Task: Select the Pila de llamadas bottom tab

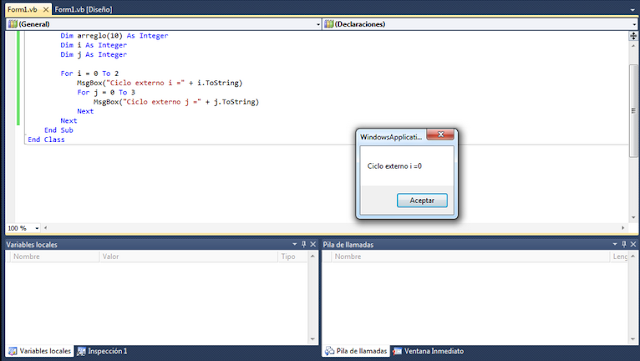Action: (x=356, y=351)
